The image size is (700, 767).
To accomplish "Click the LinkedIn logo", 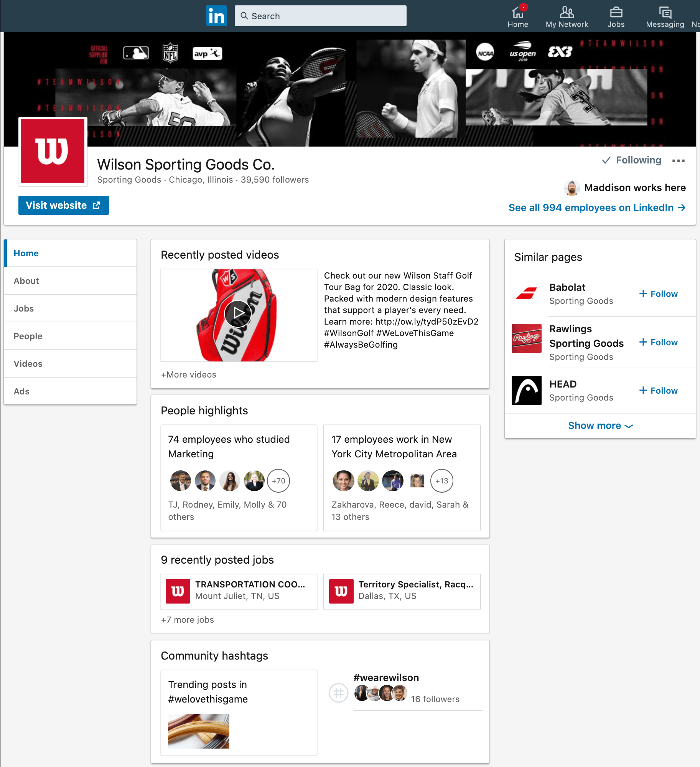I will pos(216,16).
